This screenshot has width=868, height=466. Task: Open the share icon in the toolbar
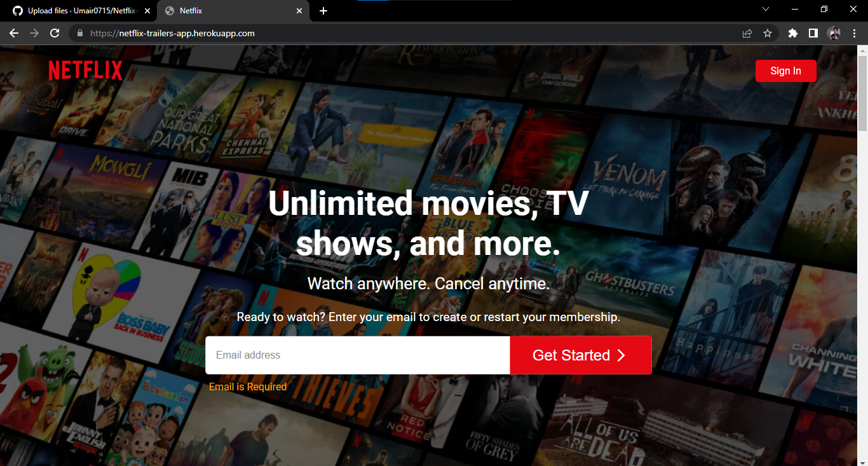747,32
